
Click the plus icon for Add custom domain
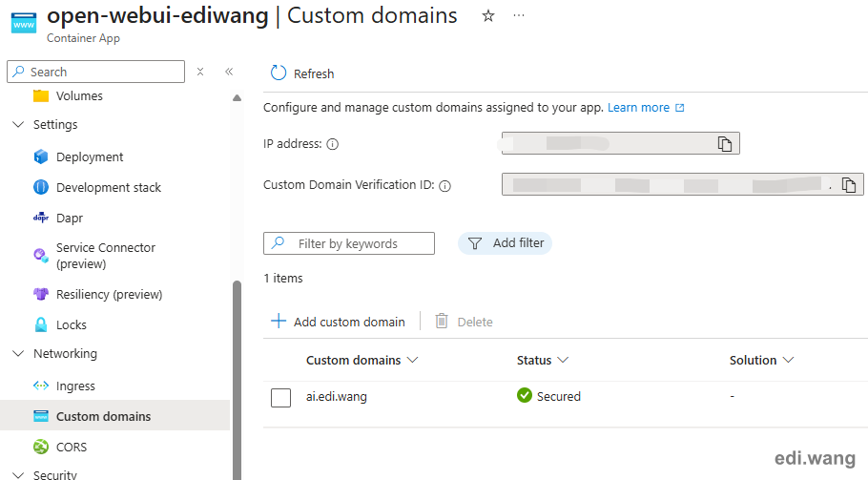[x=279, y=321]
